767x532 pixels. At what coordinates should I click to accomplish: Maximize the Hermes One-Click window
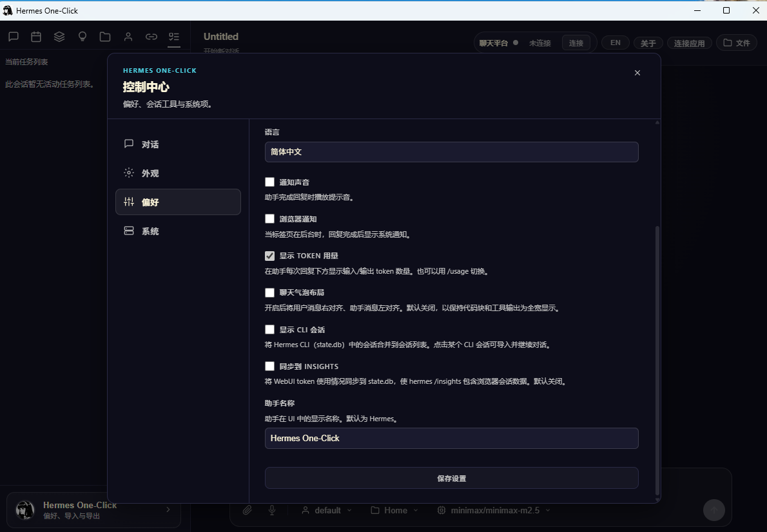click(x=726, y=10)
